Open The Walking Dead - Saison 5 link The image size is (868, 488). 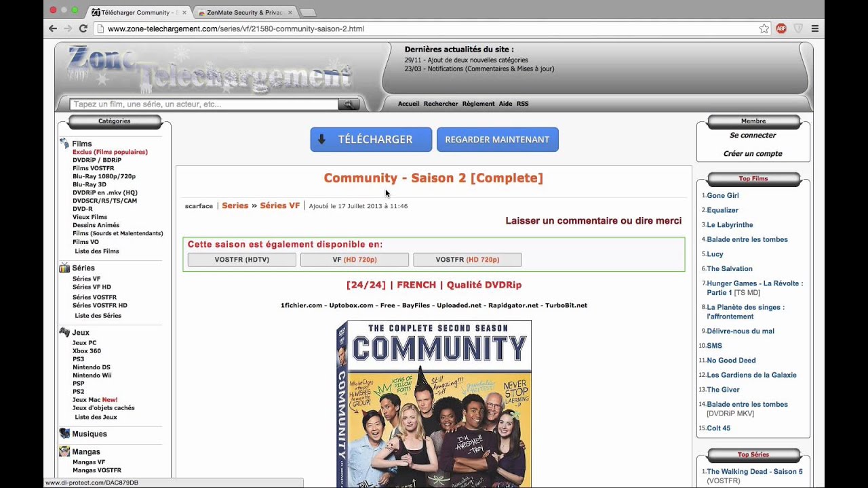[755, 471]
